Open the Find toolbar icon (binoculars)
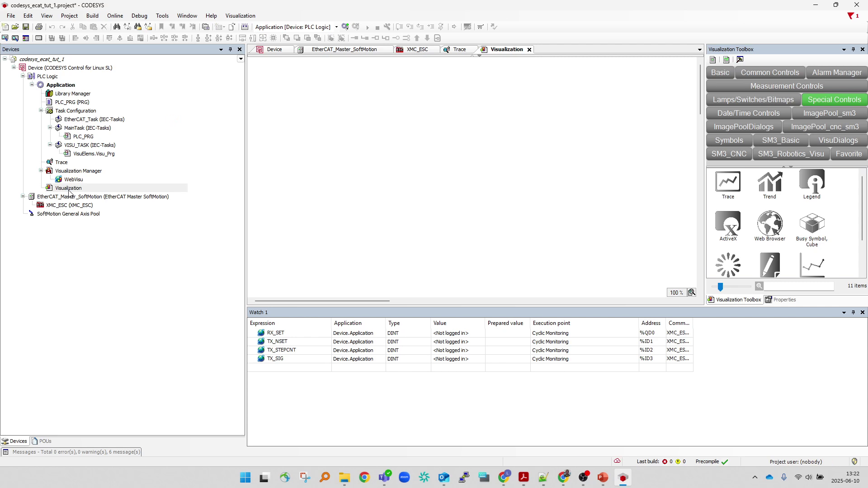Image resolution: width=868 pixels, height=488 pixels. coord(117,27)
